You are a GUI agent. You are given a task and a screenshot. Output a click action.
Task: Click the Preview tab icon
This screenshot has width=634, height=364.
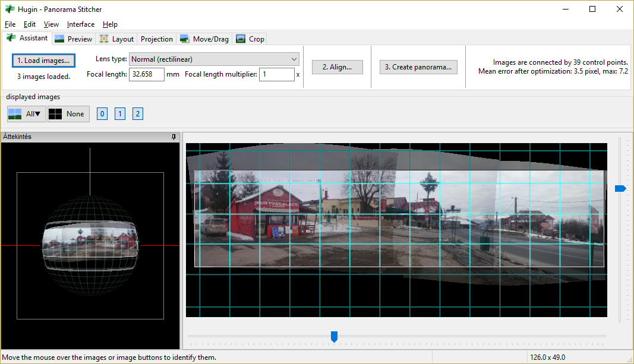(59, 39)
